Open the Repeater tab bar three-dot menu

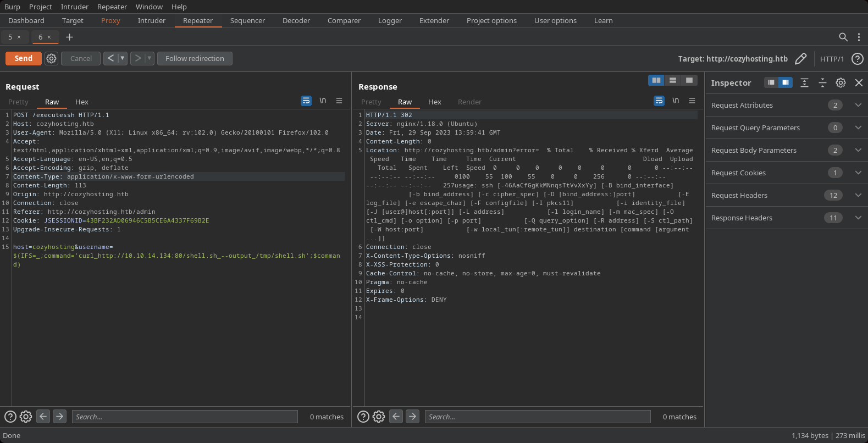(x=859, y=37)
